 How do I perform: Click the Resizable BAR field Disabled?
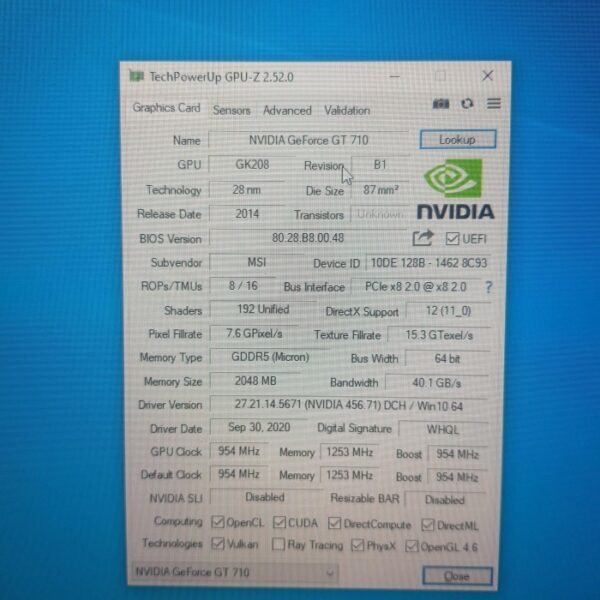point(445,500)
